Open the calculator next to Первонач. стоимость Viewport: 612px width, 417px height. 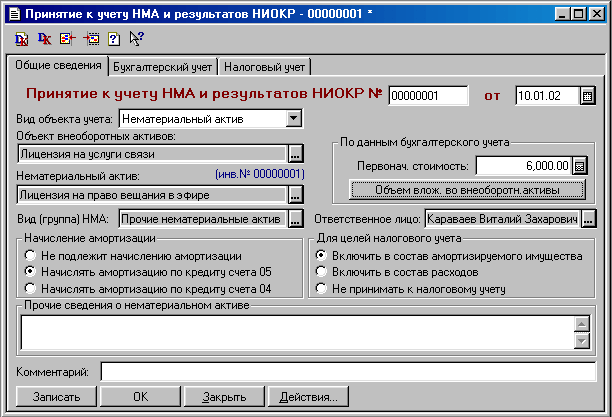(x=580, y=166)
